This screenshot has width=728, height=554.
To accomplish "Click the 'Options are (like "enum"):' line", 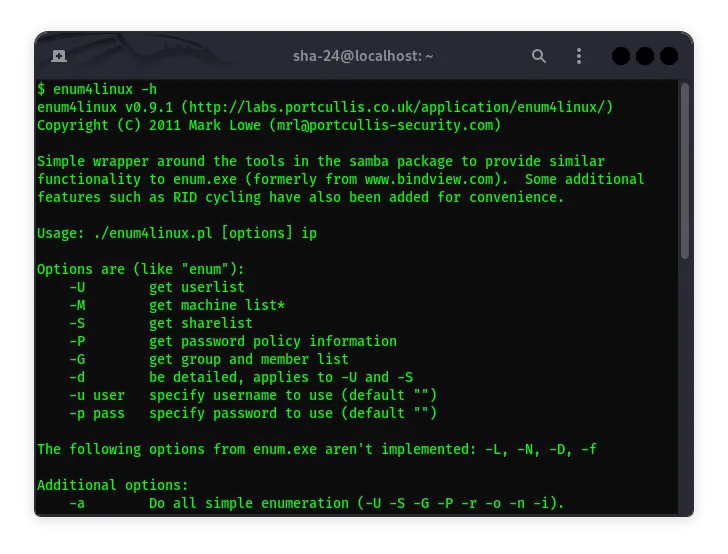I will click(141, 269).
